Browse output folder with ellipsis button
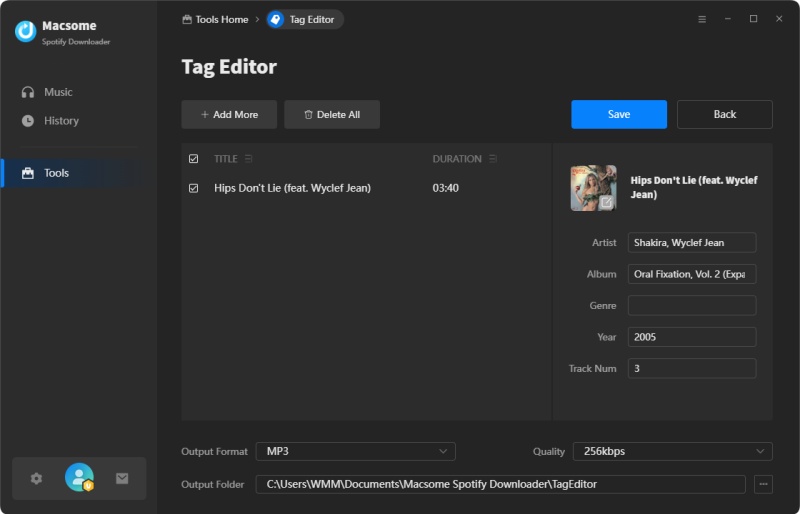This screenshot has height=514, width=800. click(763, 484)
